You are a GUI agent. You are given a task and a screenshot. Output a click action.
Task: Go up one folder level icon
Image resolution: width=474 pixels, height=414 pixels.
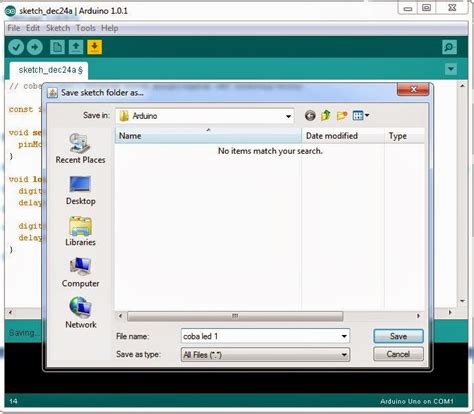[326, 116]
